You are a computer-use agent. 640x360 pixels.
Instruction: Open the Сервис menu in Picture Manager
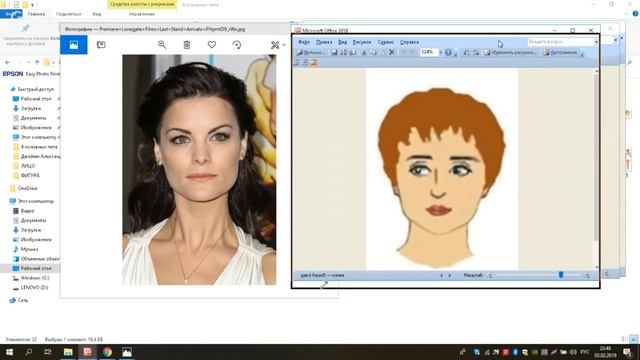click(385, 42)
